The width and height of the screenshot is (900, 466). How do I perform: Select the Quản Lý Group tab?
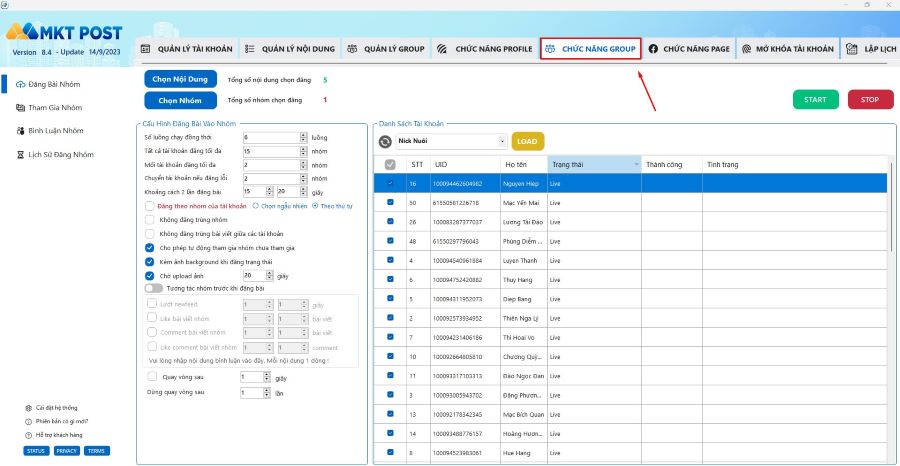coord(386,49)
